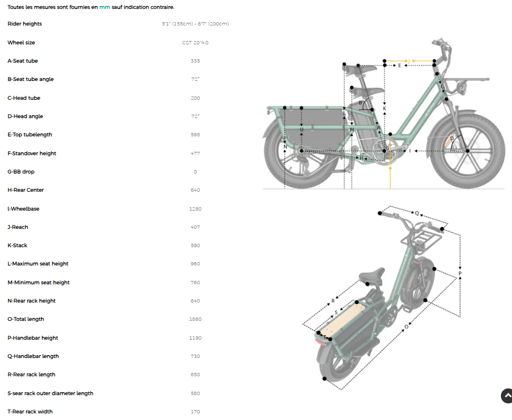Click the I-Wheelbase value '1280'
Image resolution: width=512 pixels, height=420 pixels.
click(x=196, y=209)
